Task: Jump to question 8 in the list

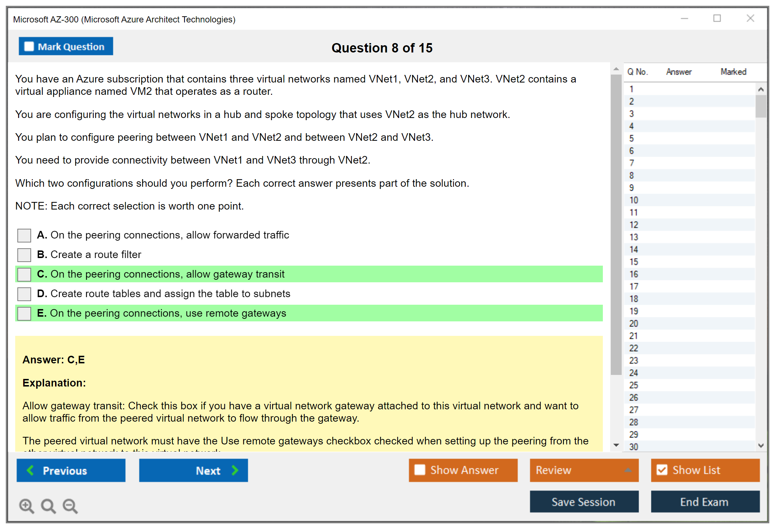Action: click(631, 176)
